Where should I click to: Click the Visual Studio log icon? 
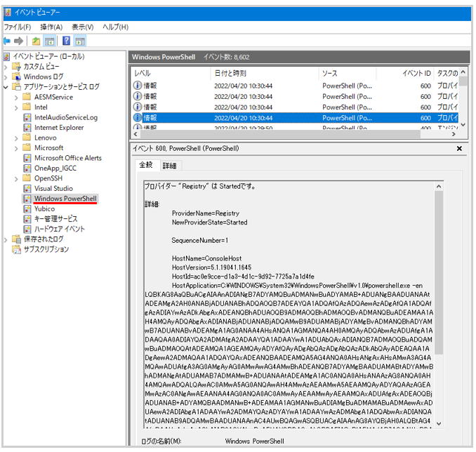[27, 189]
